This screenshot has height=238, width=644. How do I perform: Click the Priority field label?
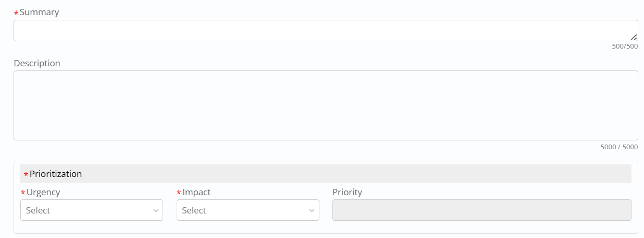(347, 192)
